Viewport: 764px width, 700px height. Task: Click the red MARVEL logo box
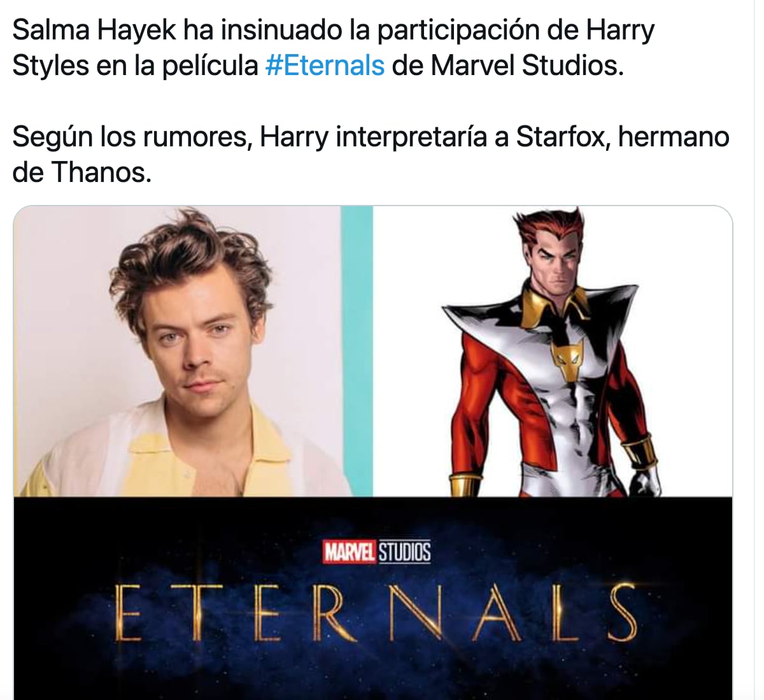(351, 552)
